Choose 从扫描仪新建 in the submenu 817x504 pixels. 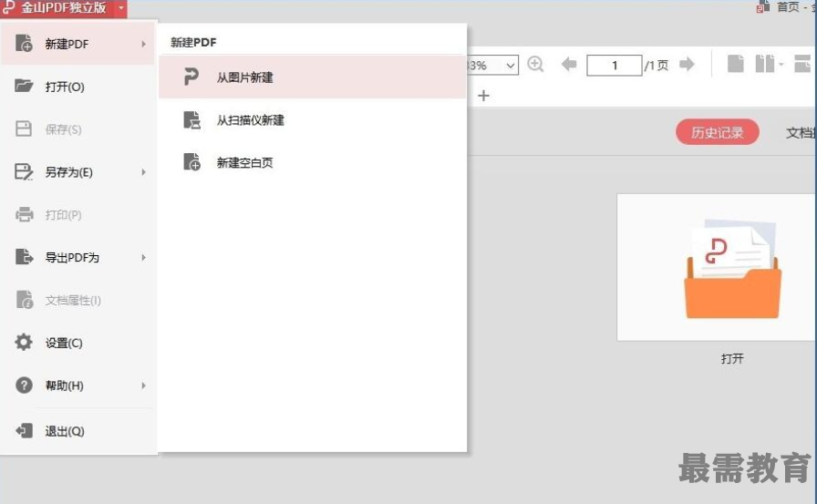[x=312, y=119]
